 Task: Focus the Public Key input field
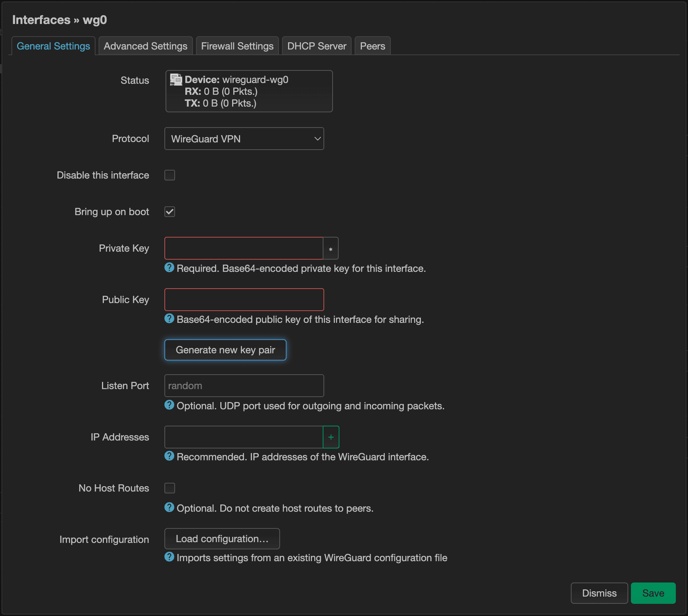[x=244, y=300]
